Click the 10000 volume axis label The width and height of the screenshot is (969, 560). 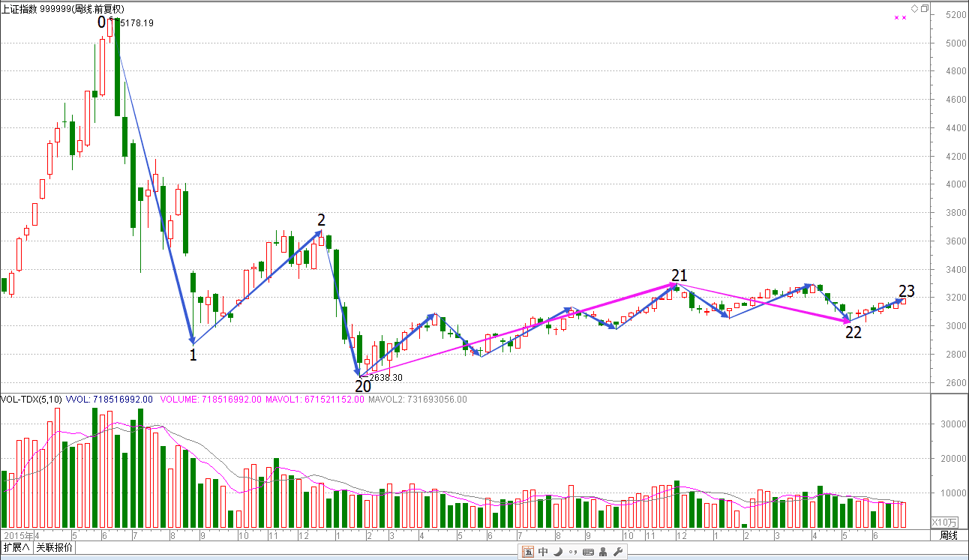(953, 493)
